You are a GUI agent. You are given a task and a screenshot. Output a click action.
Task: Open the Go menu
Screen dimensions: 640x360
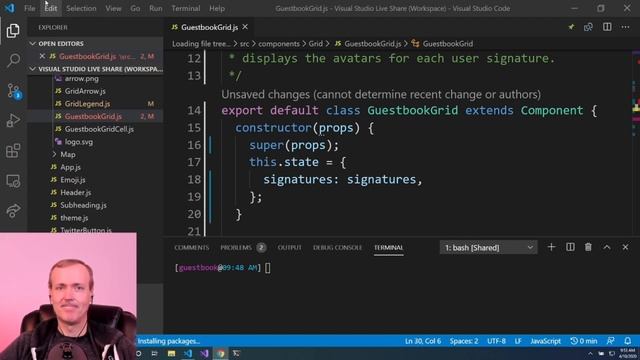(x=135, y=8)
